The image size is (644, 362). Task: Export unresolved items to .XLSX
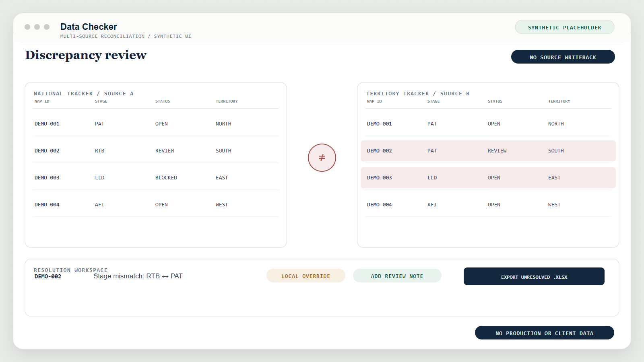[534, 276]
